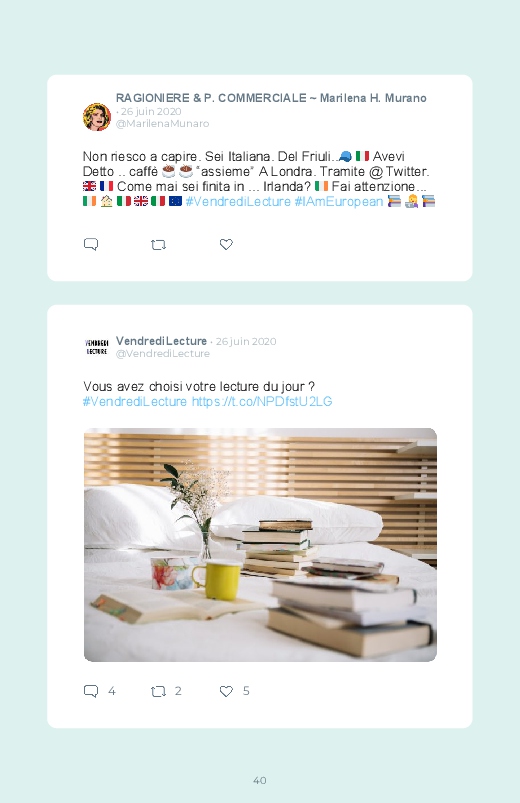Viewport: 520px width, 803px height.
Task: Open the bed and books photo
Action: [260, 545]
